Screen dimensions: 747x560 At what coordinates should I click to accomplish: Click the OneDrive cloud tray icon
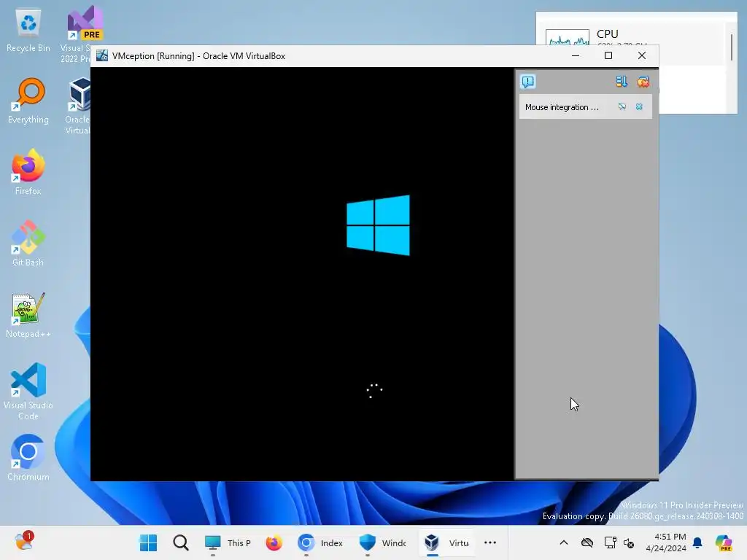[x=587, y=542]
